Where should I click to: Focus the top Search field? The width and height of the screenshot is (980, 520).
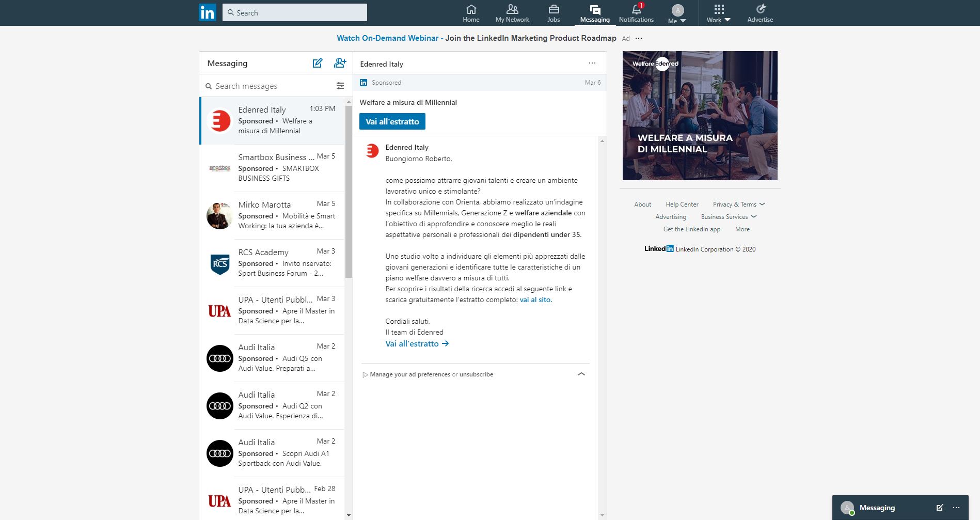pos(295,12)
